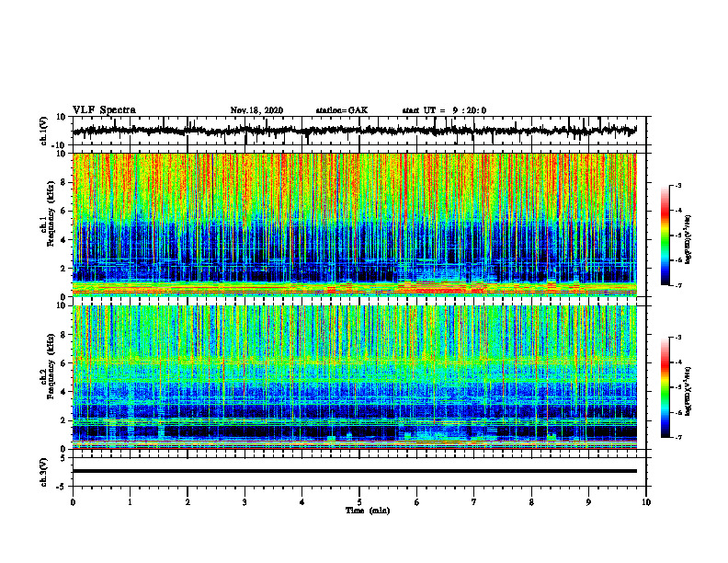Click time axis tick label "3"
This screenshot has width=728, height=563.
pyautogui.click(x=245, y=502)
